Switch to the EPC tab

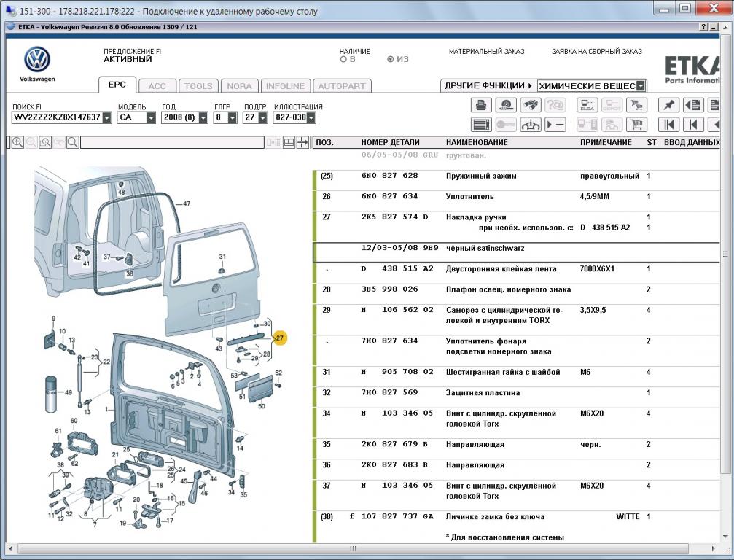117,85
